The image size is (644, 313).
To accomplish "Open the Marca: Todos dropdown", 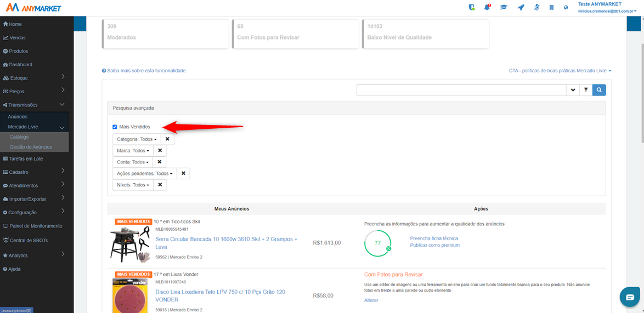I will click(x=133, y=151).
